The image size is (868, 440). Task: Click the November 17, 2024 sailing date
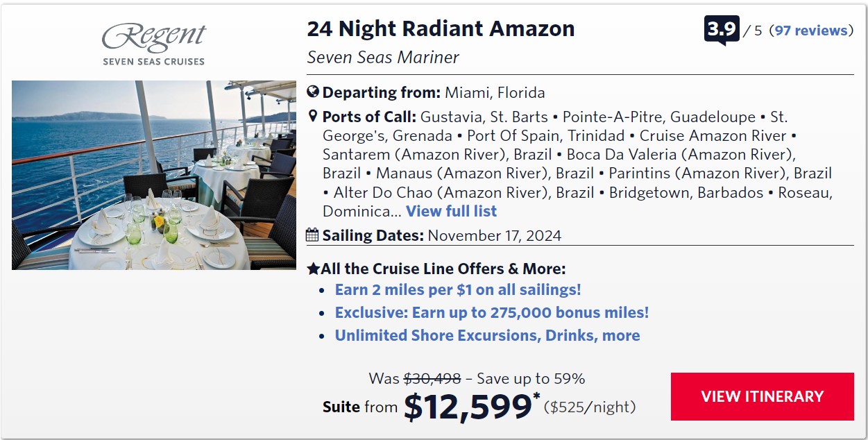click(494, 235)
